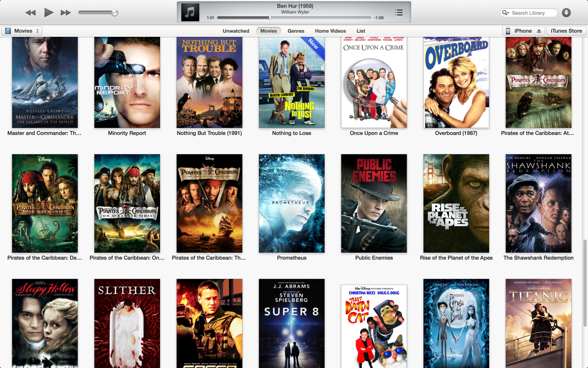Open the Movies library selector dropdown
588x368 pixels.
click(22, 31)
